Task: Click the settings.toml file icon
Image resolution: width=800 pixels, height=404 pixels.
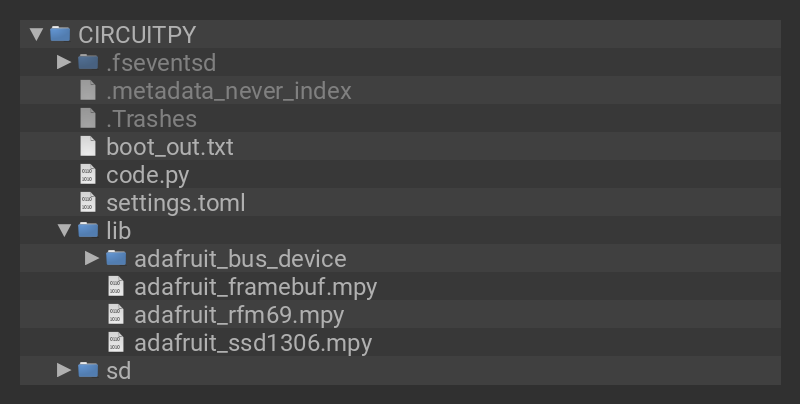Action: click(88, 202)
